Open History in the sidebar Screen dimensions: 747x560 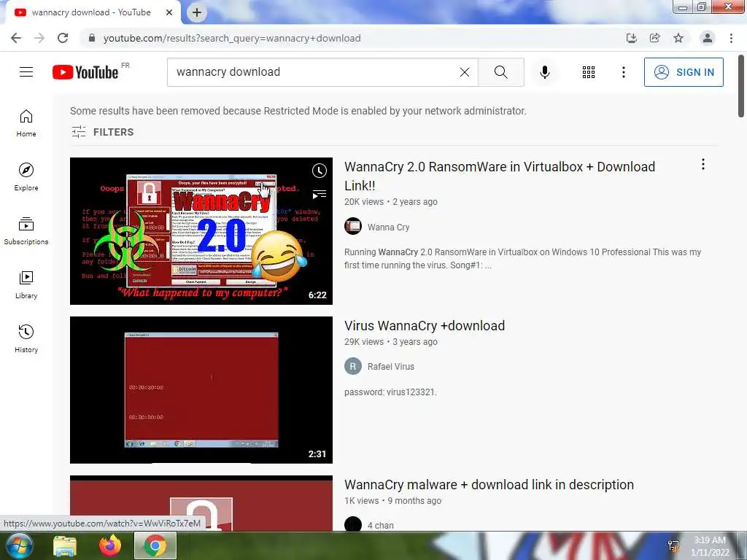click(x=26, y=338)
